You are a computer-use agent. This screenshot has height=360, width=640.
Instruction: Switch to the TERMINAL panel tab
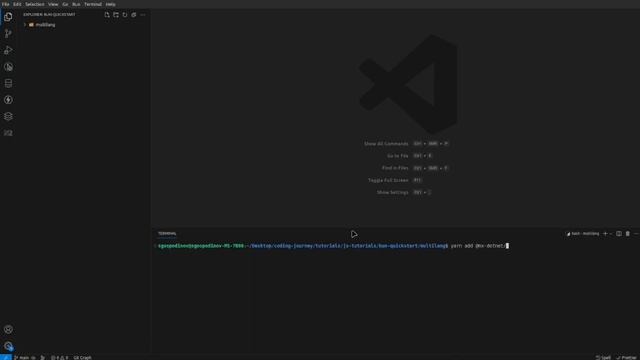click(x=167, y=233)
